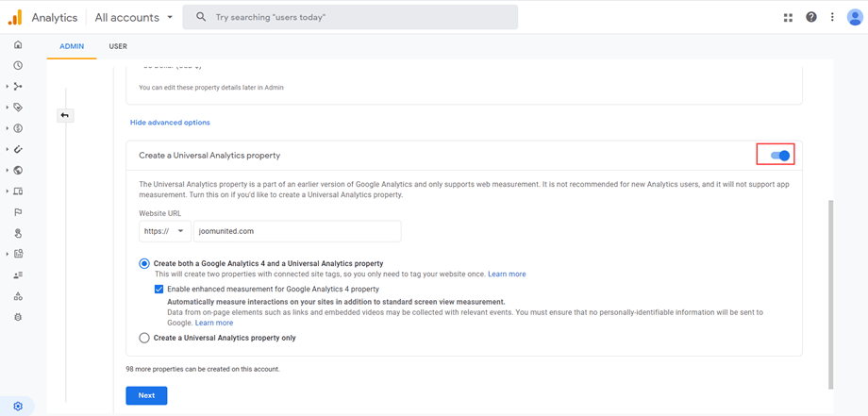This screenshot has height=416, width=868.
Task: Open the Tech devices icon
Action: point(18,191)
